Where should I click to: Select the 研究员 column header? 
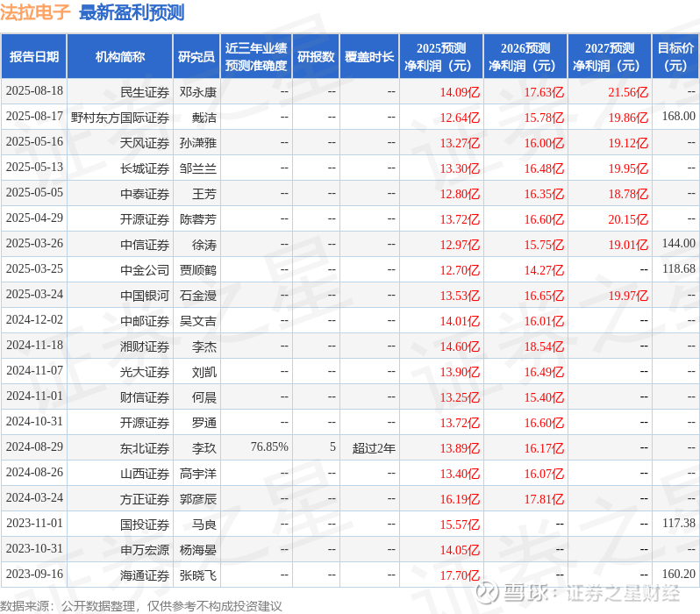[196, 57]
